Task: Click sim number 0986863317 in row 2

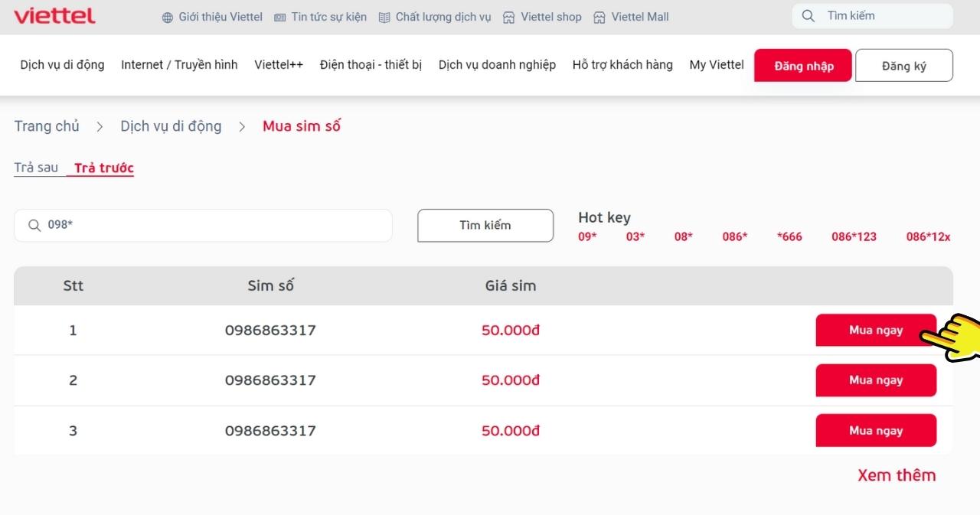Action: pos(270,380)
